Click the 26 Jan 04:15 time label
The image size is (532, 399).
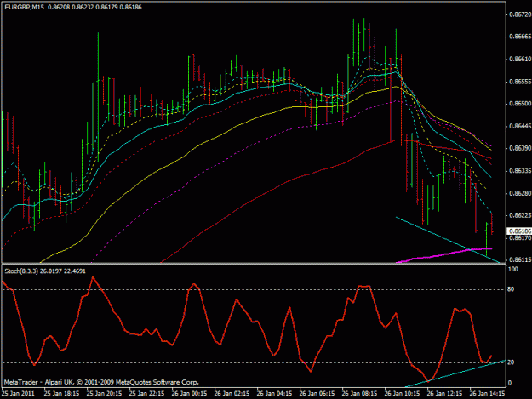point(274,394)
